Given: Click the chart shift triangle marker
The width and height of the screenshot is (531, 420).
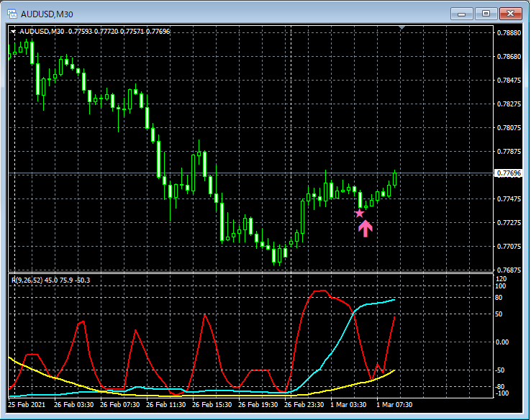Looking at the screenshot, I should pos(401,27).
